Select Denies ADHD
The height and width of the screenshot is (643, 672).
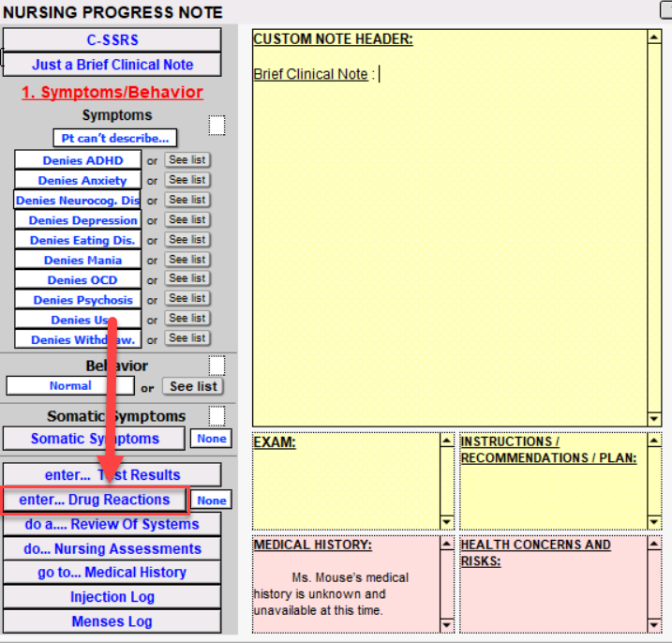click(79, 160)
